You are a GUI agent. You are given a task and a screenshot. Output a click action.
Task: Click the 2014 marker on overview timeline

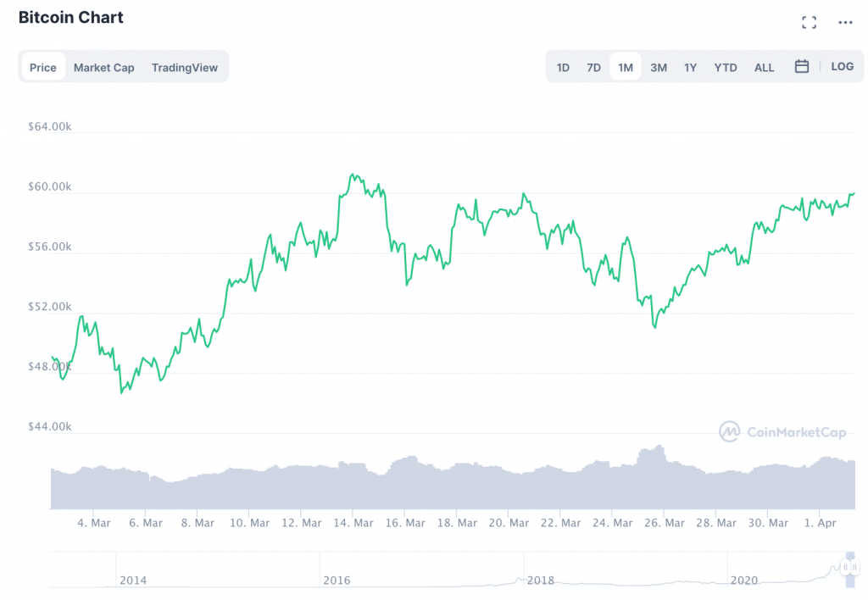click(133, 581)
